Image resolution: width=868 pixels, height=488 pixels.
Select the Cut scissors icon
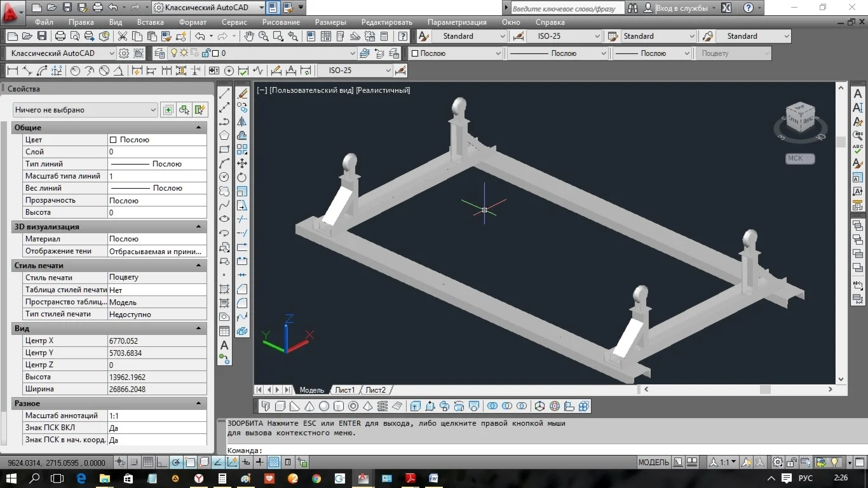[x=122, y=36]
